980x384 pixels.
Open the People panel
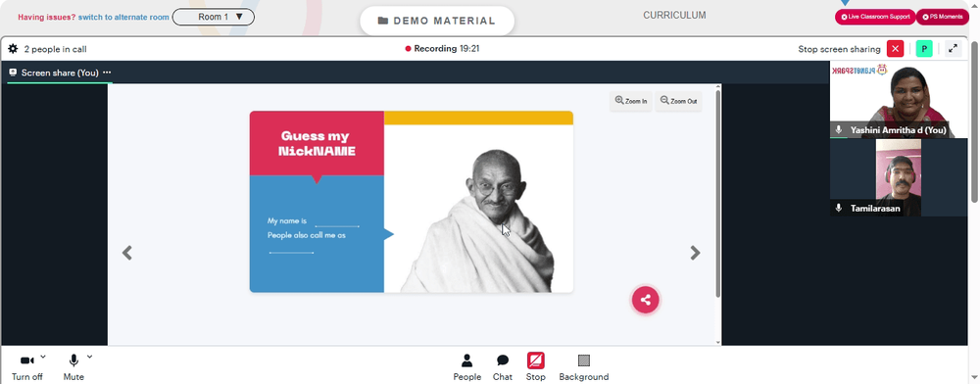pos(466,367)
